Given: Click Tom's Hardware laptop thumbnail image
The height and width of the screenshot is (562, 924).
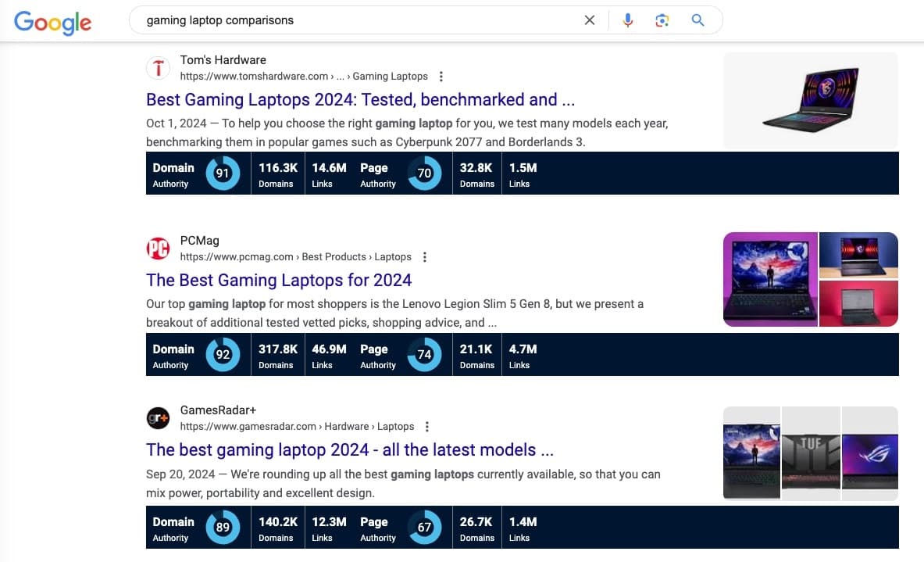Looking at the screenshot, I should pyautogui.click(x=810, y=101).
